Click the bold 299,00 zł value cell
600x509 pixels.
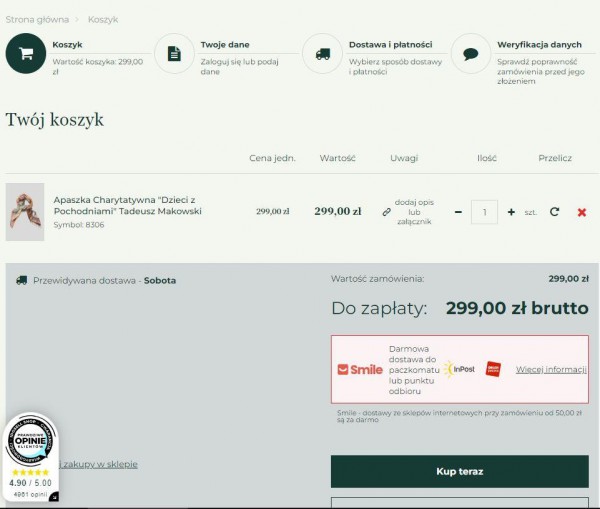click(x=338, y=211)
